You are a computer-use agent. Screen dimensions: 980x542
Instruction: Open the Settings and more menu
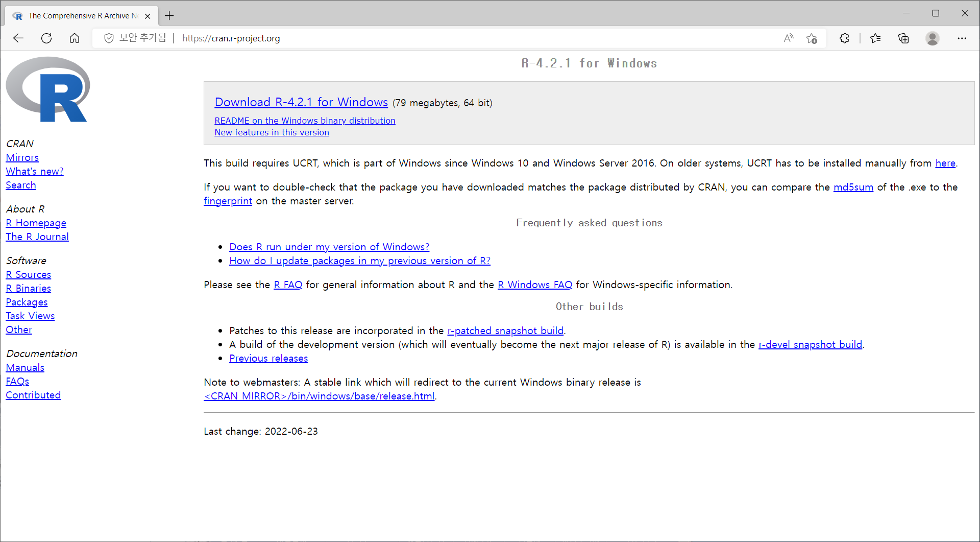(x=962, y=38)
